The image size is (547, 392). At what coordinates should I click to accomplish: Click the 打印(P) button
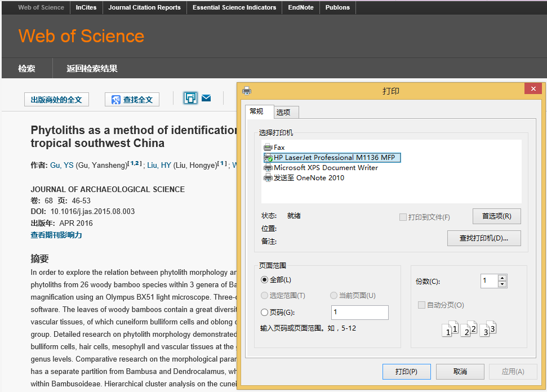point(406,371)
